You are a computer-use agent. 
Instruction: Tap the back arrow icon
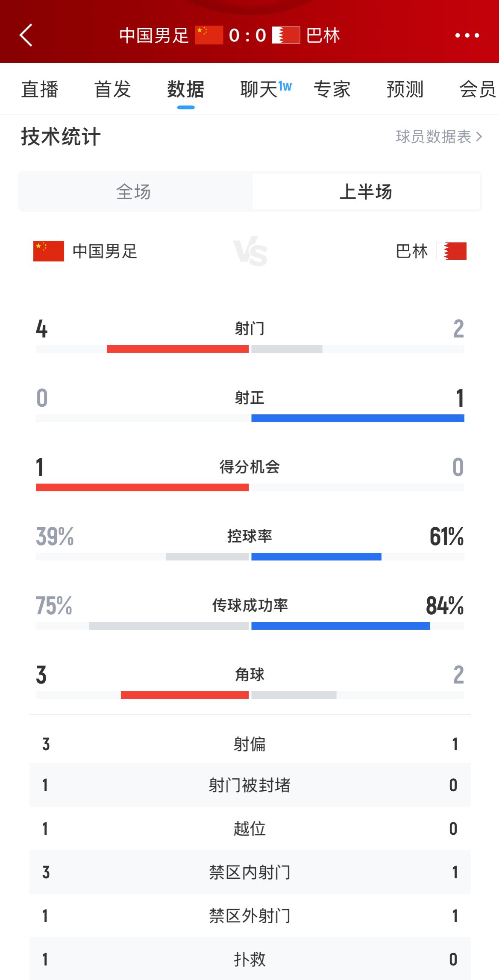click(26, 35)
